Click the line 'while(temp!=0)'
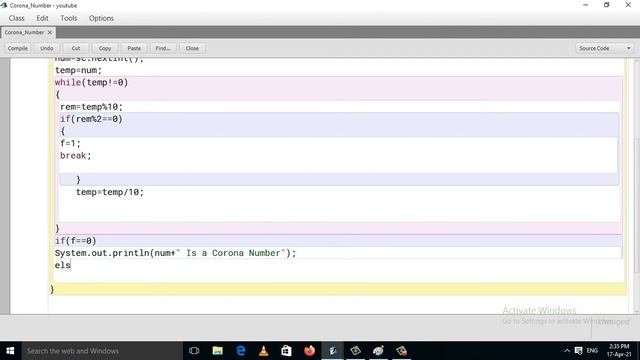Viewport: 640px width, 360px height. coord(91,82)
